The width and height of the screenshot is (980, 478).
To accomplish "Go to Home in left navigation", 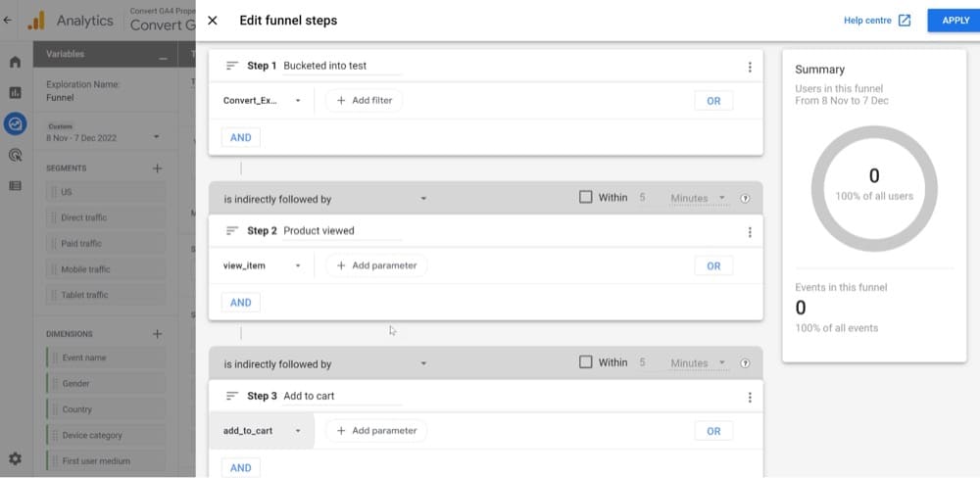I will (x=15, y=63).
